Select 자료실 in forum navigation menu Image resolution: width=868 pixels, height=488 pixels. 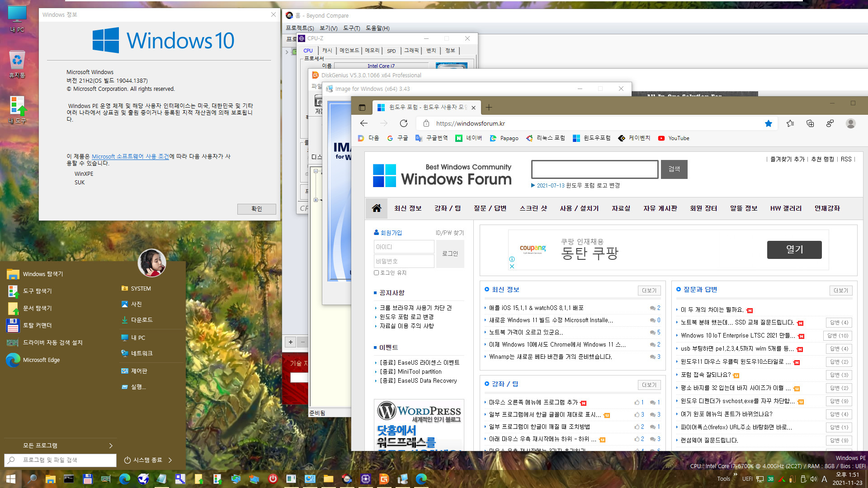621,208
